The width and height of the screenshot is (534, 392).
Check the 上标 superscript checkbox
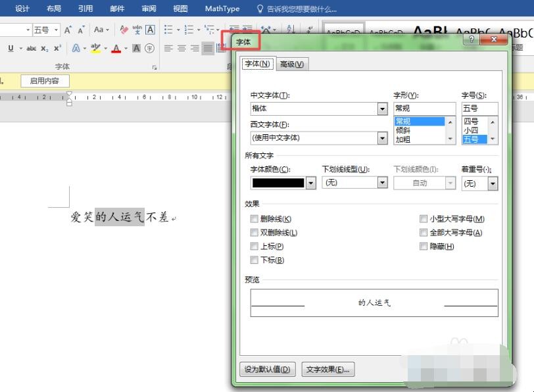pyautogui.click(x=254, y=247)
